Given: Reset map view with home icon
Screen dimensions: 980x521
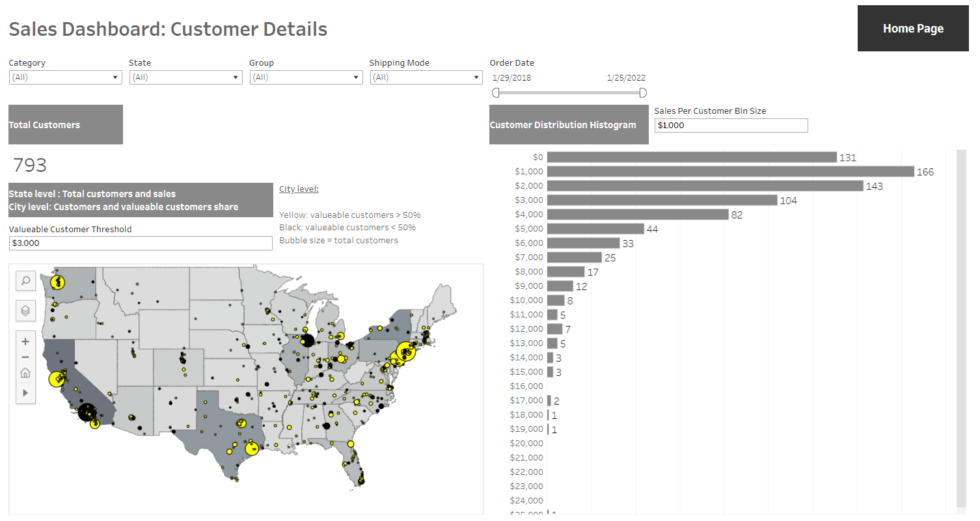Looking at the screenshot, I should click(x=25, y=373).
